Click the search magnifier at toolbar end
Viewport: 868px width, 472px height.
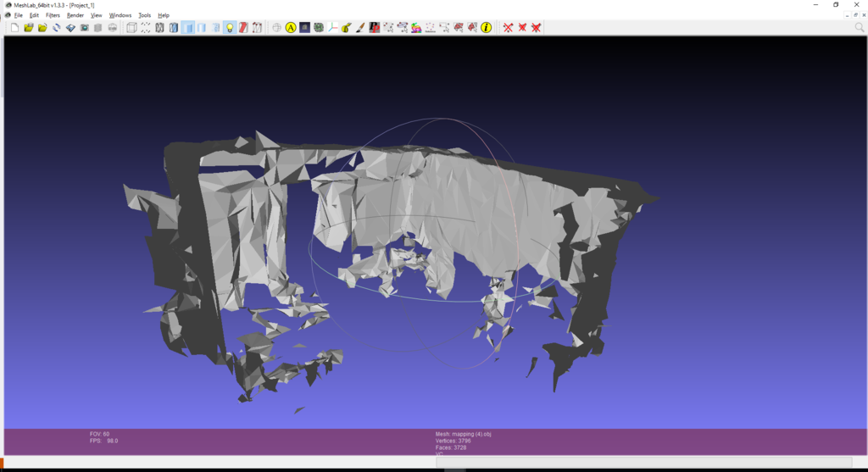(860, 27)
